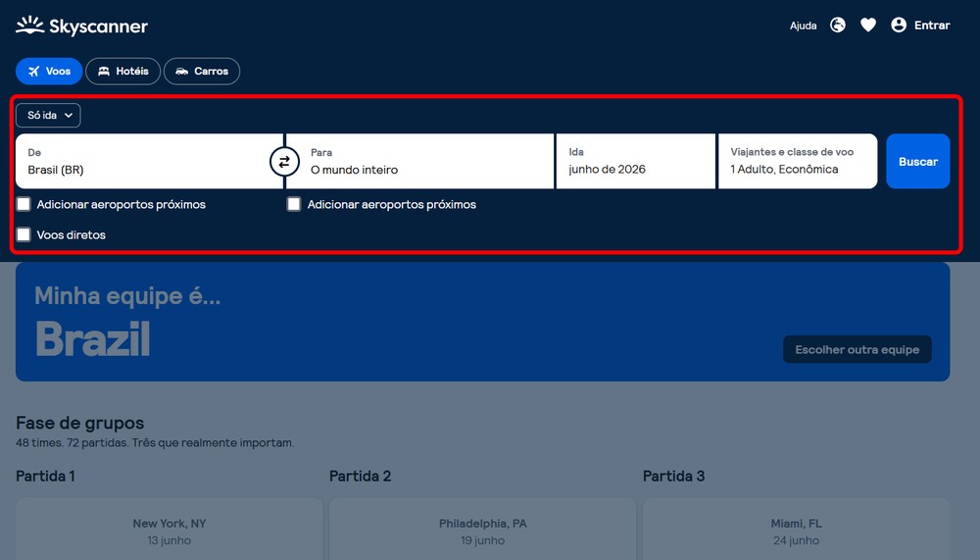Click the car icon in Carros tab
The height and width of the screenshot is (560, 980).
point(182,72)
